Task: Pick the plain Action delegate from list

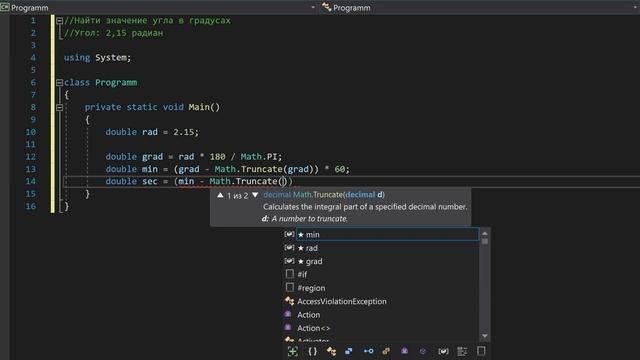Action: [x=382, y=315]
